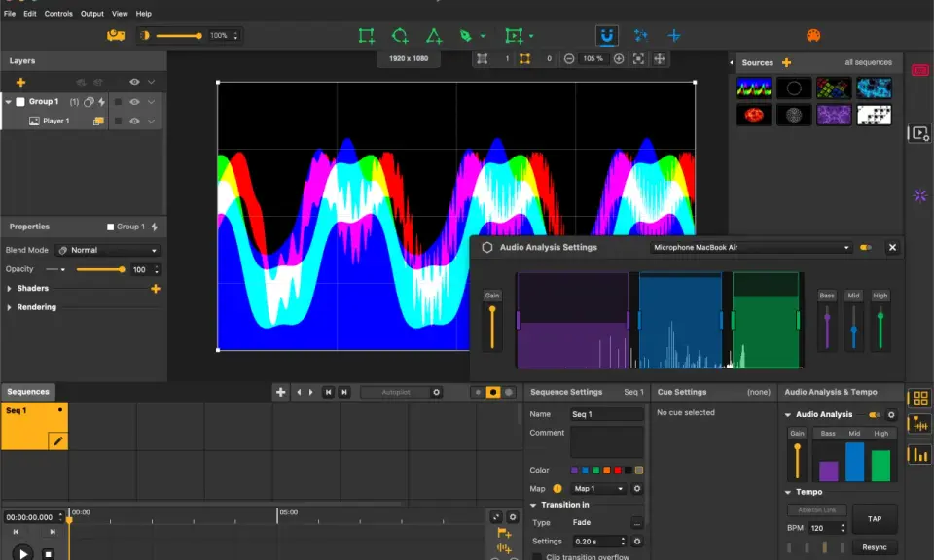Toggle Player 1 lock square
Image resolution: width=934 pixels, height=560 pixels.
tap(118, 121)
